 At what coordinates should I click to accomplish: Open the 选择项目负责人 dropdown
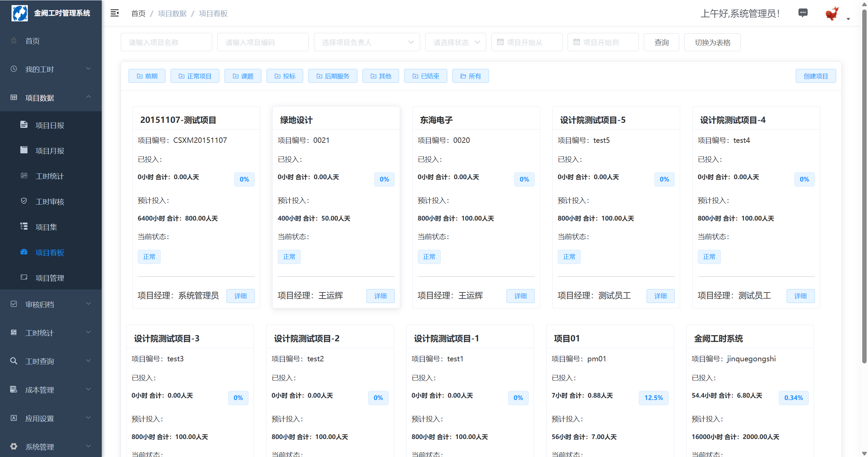pyautogui.click(x=367, y=42)
